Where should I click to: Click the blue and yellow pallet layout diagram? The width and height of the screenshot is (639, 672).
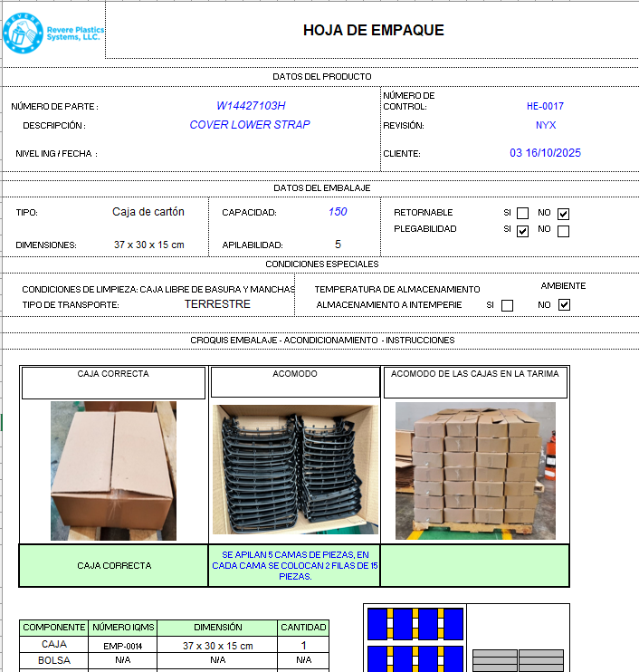[415, 638]
